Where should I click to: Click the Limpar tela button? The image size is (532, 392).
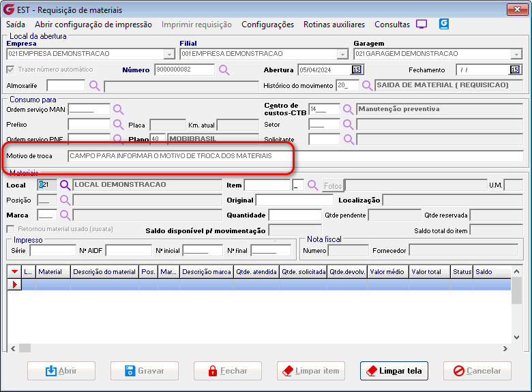[x=394, y=371]
